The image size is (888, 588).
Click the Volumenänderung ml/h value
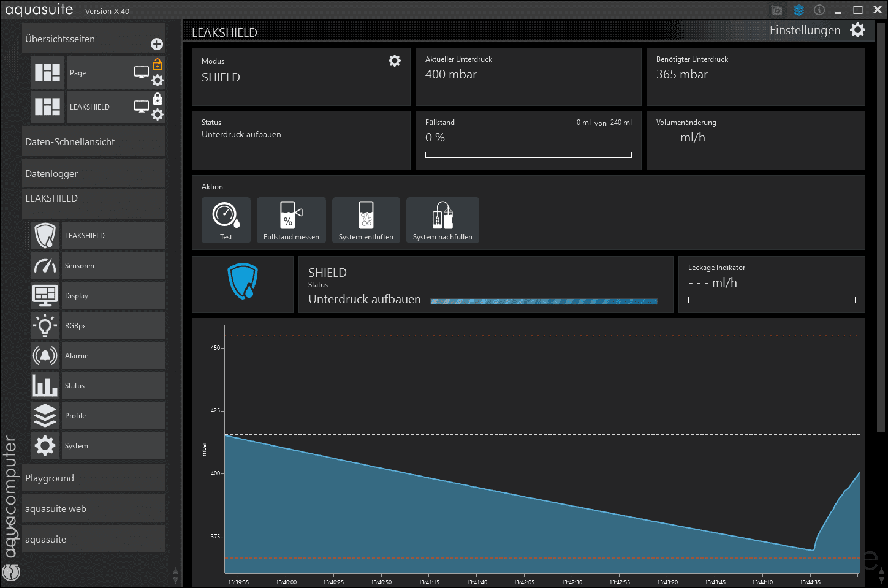[x=681, y=138]
